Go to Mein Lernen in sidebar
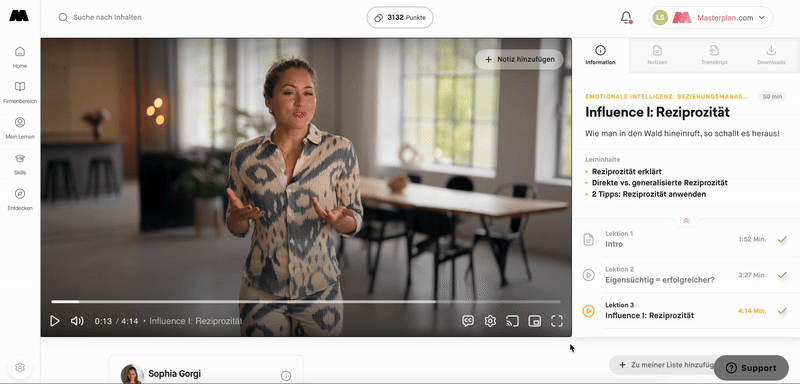The image size is (800, 384). 20,128
